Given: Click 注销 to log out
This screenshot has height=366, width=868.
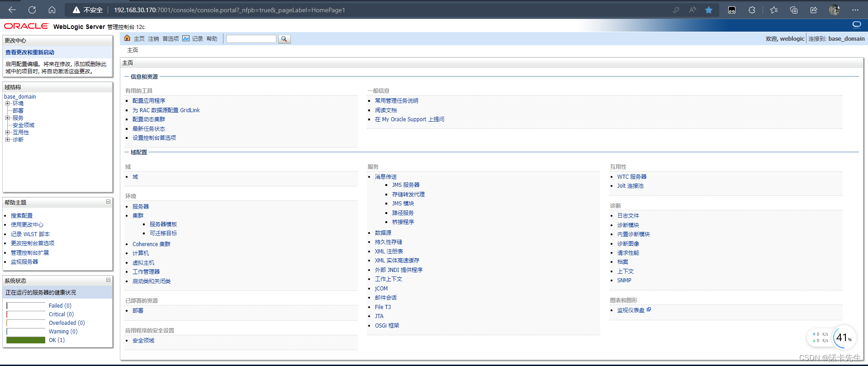Looking at the screenshot, I should point(154,39).
